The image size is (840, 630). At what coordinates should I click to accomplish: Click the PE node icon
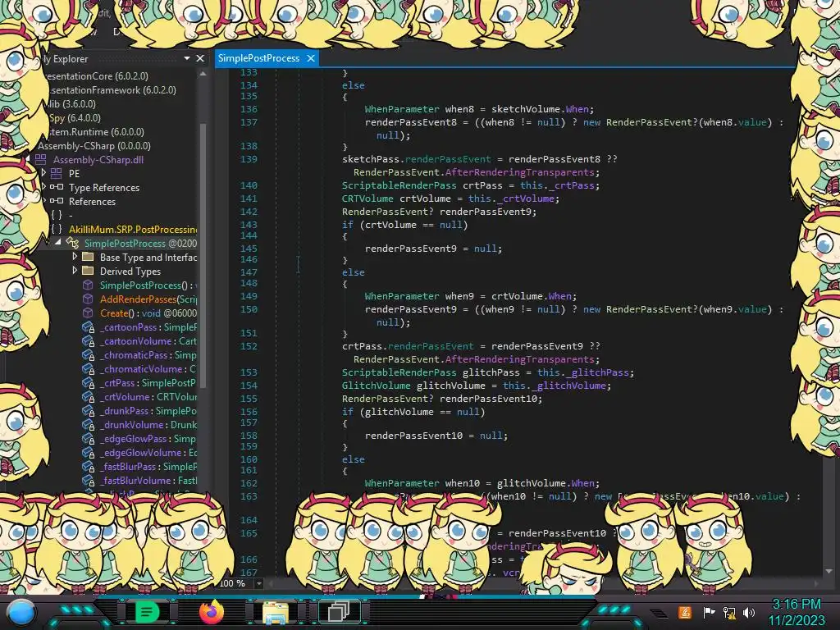pyautogui.click(x=57, y=174)
